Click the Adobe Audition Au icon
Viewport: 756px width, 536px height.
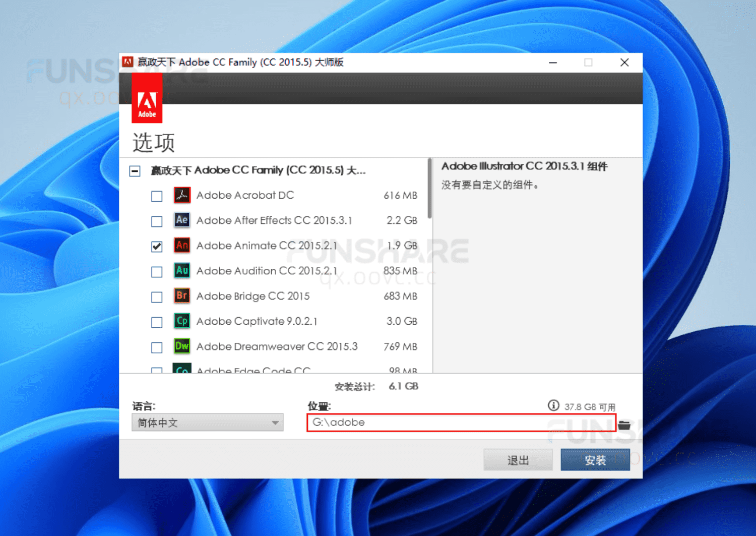(182, 270)
